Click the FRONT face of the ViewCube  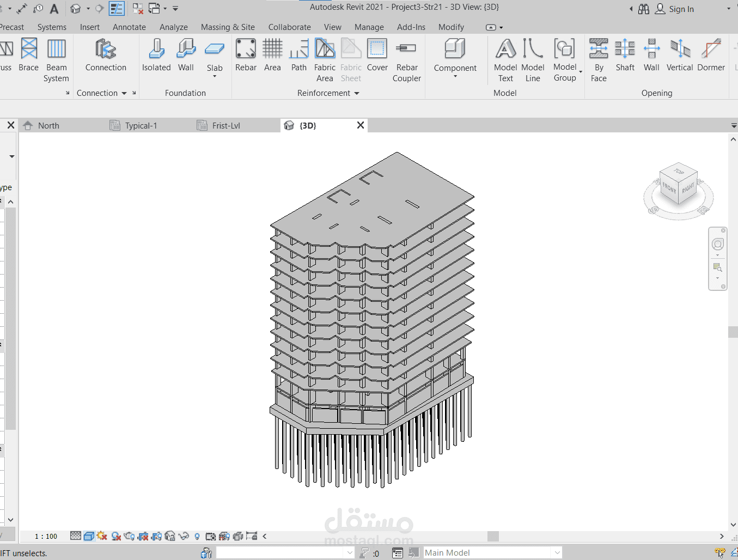coord(669,188)
